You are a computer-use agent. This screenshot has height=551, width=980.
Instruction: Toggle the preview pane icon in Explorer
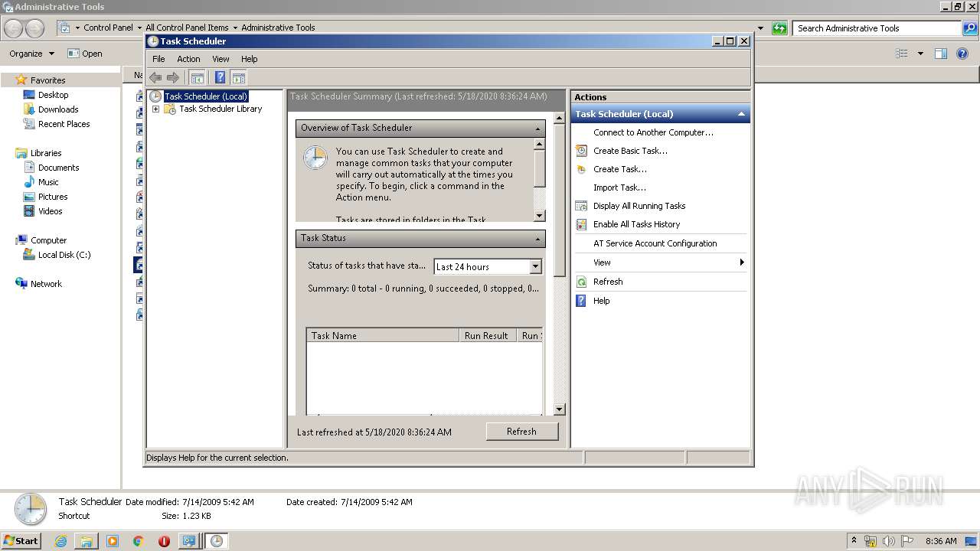tap(941, 54)
